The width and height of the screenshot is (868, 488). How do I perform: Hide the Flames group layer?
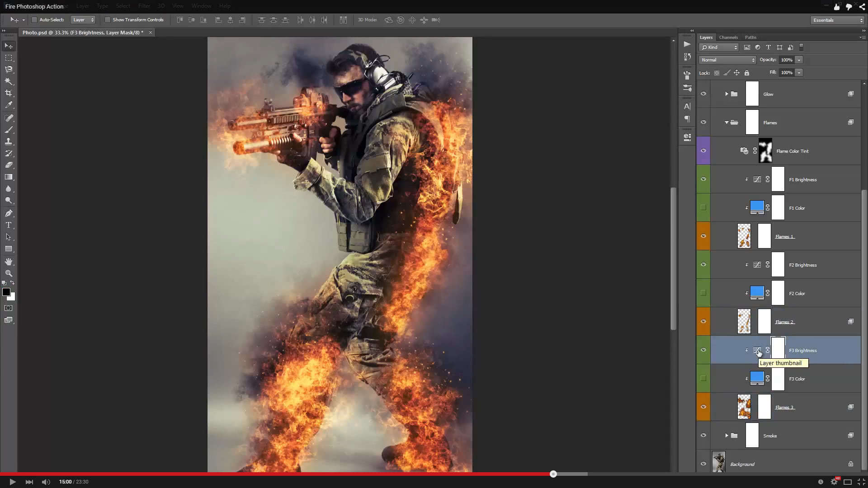tap(703, 122)
